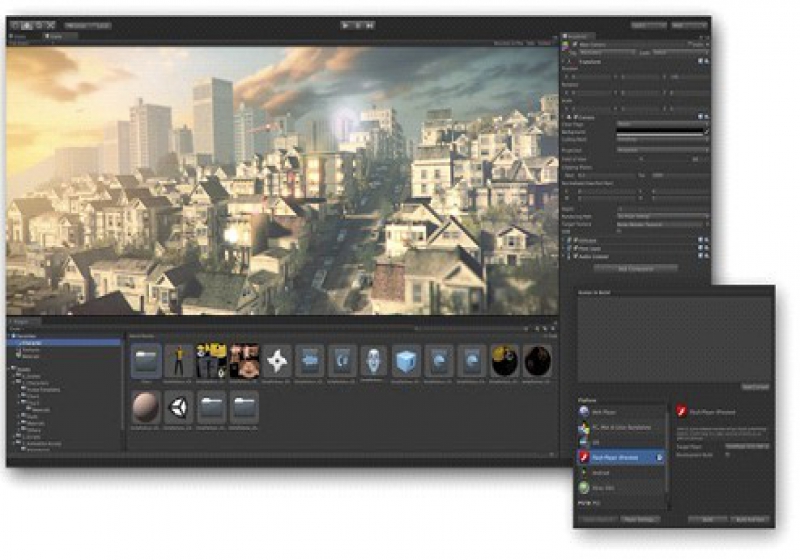Select Flash Player (Preview) platform row
The width and height of the screenshot is (800, 560).
pyautogui.click(x=621, y=457)
